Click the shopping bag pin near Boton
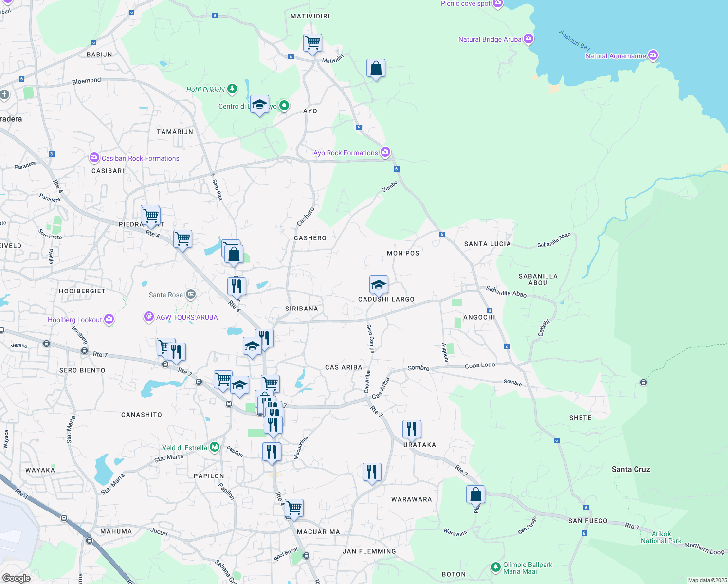This screenshot has width=728, height=584. (476, 494)
